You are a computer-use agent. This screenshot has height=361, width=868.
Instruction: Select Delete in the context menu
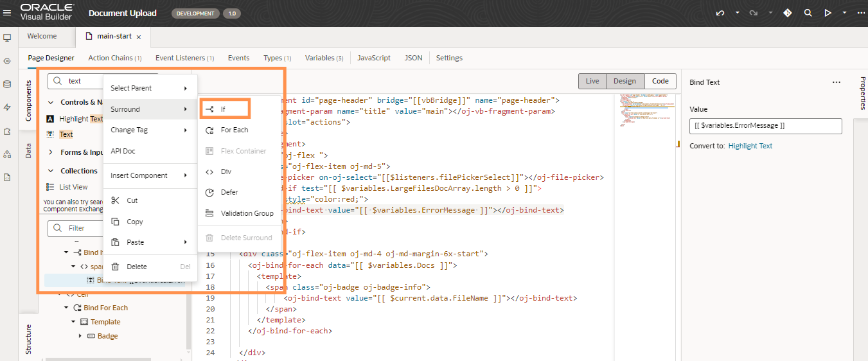[x=136, y=267]
